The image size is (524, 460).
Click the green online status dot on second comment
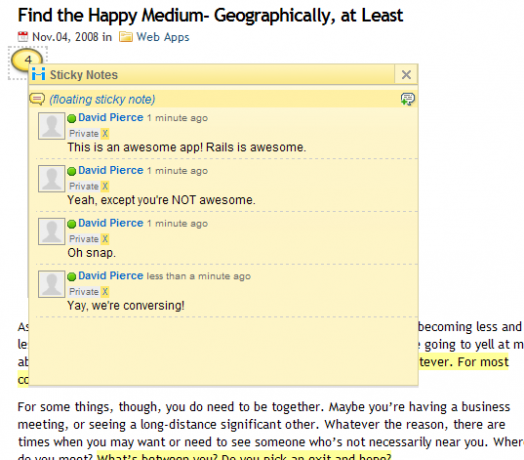tap(72, 171)
